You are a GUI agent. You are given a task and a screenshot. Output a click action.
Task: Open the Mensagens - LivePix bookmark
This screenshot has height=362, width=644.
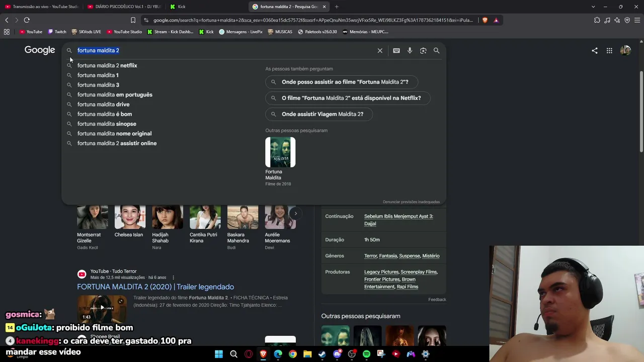pyautogui.click(x=241, y=32)
